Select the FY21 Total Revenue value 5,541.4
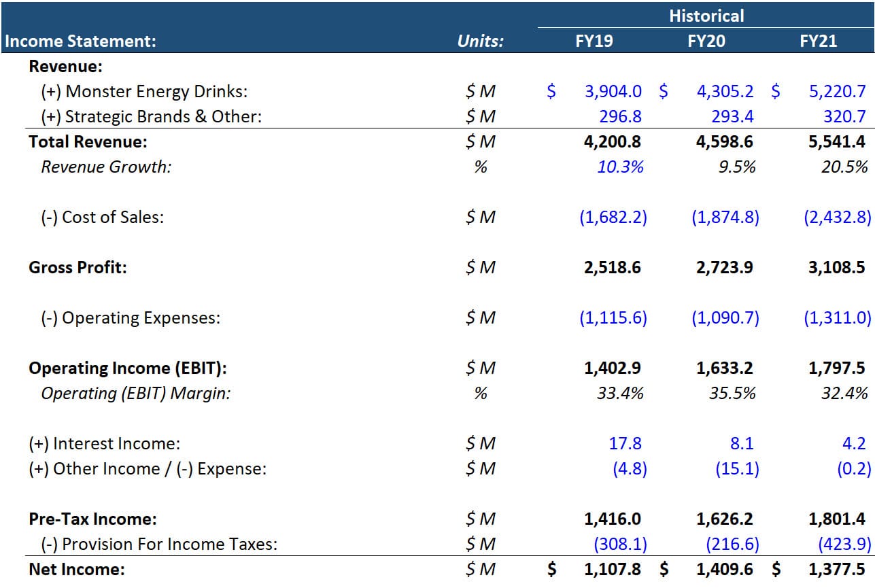The height and width of the screenshot is (588, 875). coord(838,141)
